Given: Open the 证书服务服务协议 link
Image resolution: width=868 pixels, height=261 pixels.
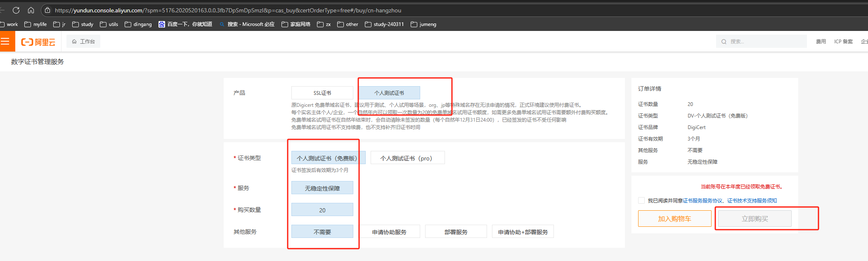Looking at the screenshot, I should (x=702, y=201).
